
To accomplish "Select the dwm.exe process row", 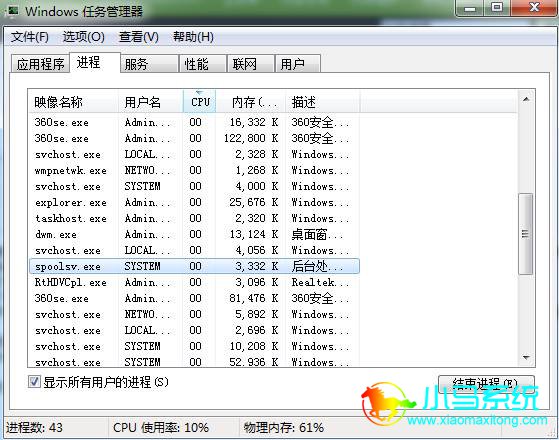I will (195, 234).
